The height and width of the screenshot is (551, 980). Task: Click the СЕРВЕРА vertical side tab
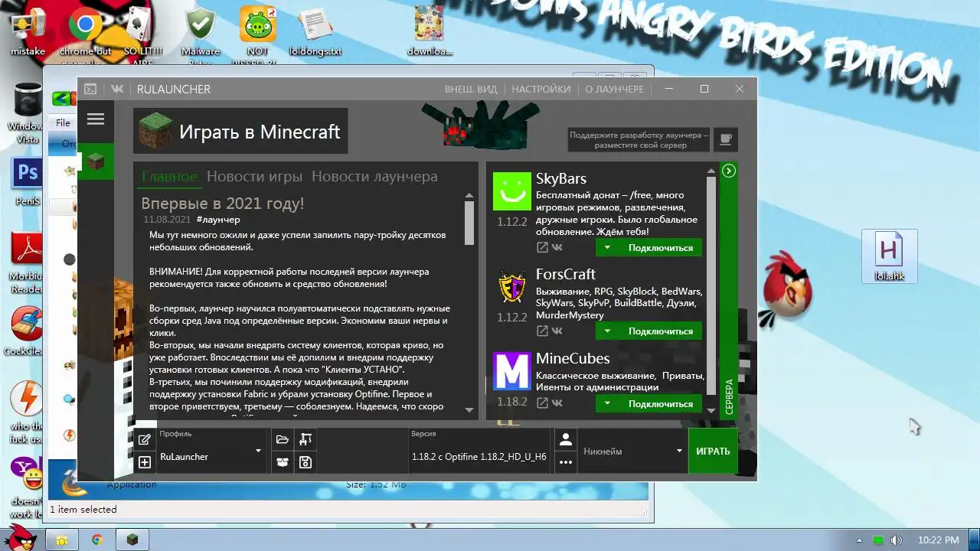coord(729,396)
